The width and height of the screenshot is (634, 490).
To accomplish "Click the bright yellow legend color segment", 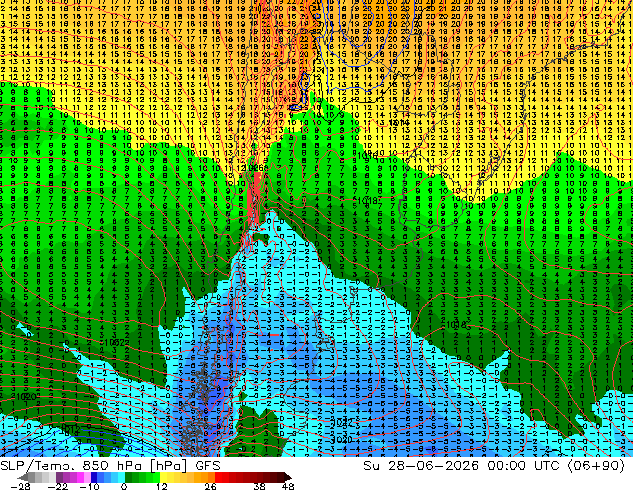I will click(x=163, y=477).
